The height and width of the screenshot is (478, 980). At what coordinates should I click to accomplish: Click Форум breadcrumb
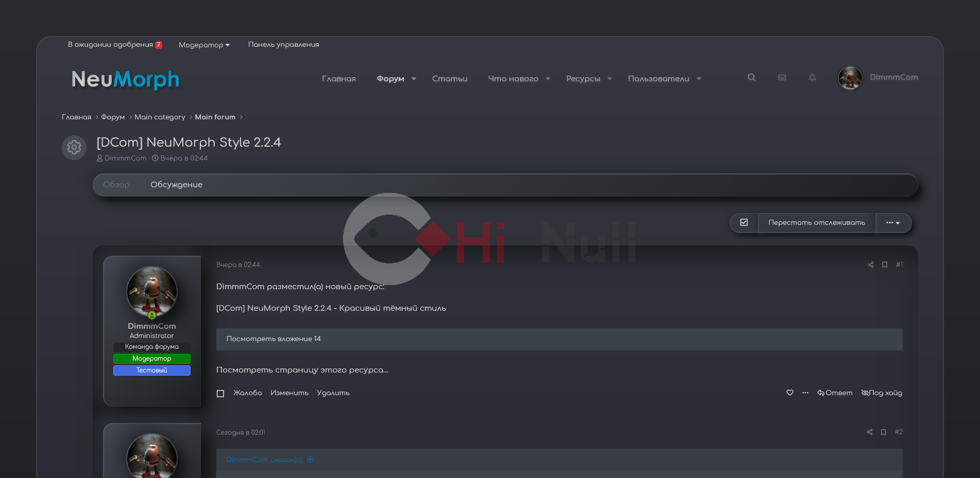pyautogui.click(x=113, y=117)
